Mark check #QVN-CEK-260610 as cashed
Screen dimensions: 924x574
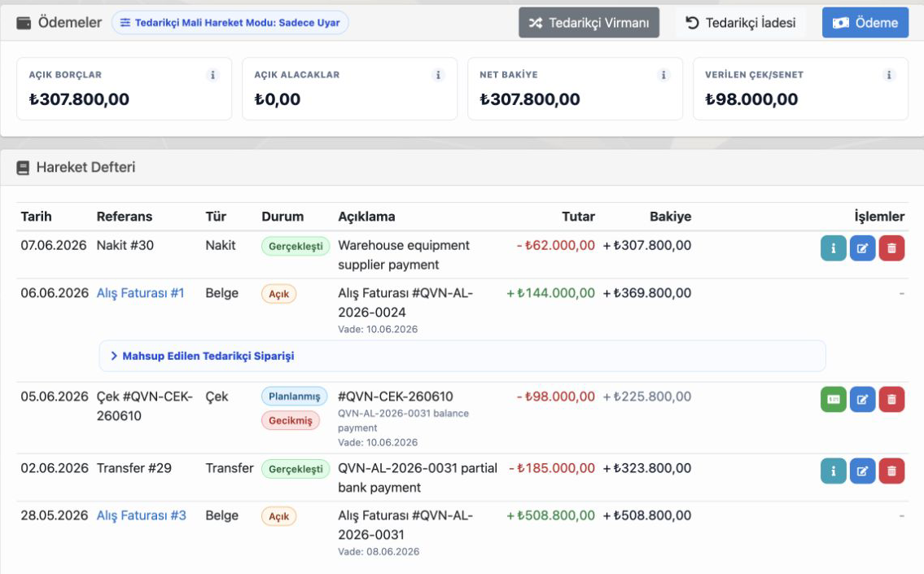[834, 400]
